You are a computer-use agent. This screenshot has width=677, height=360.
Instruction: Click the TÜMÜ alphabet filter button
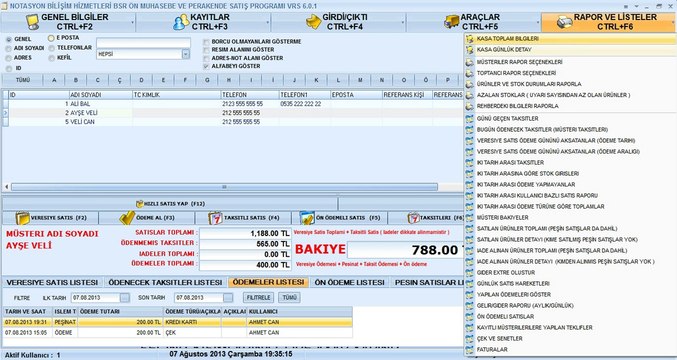click(x=23, y=80)
